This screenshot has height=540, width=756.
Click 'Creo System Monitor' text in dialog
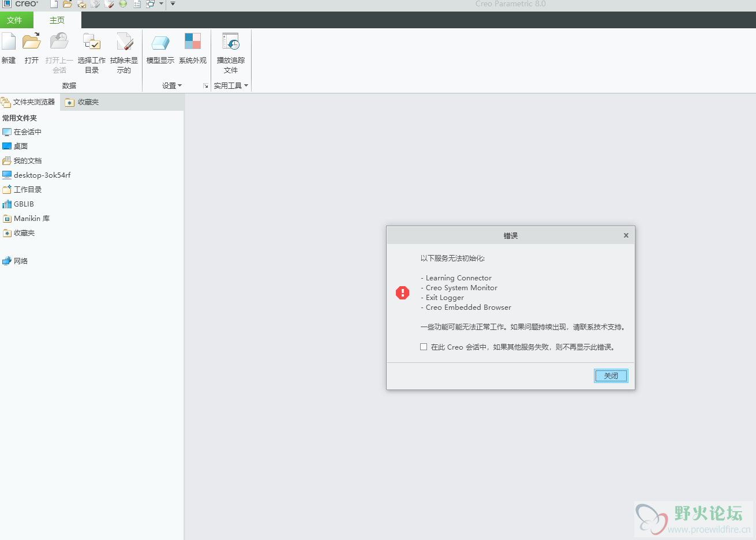pyautogui.click(x=462, y=288)
